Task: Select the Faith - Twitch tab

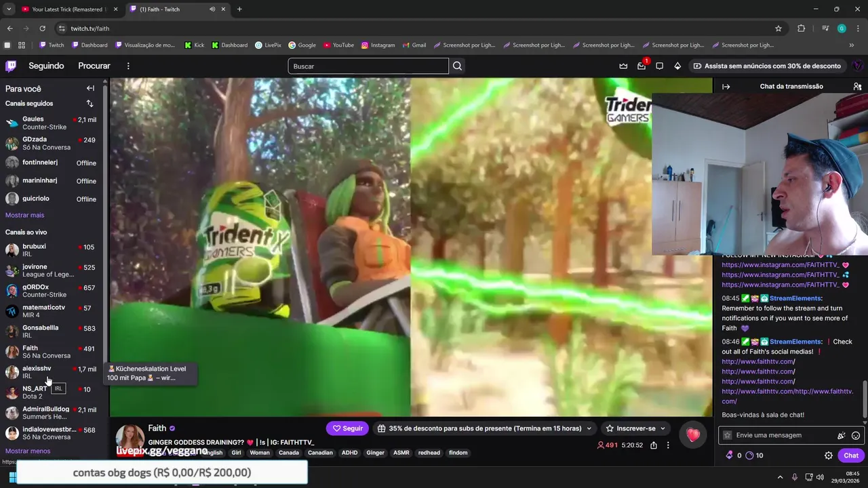Action: coord(178,9)
